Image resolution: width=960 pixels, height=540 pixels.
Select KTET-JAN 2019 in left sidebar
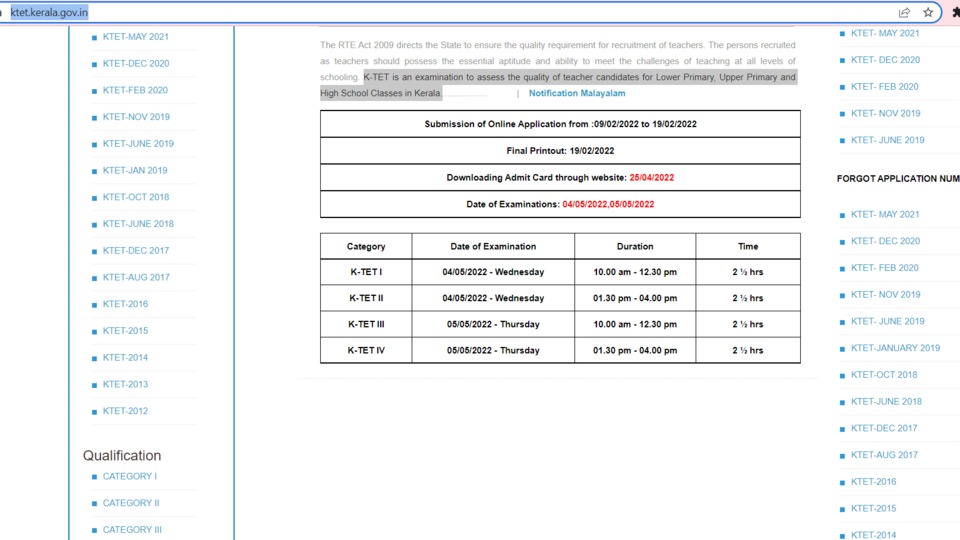coord(135,170)
